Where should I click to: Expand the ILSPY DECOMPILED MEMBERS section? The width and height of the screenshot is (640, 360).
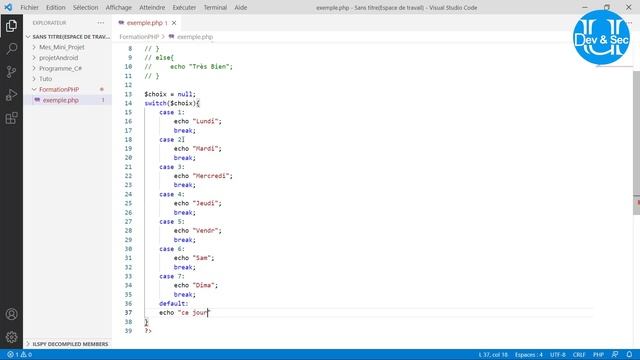pyautogui.click(x=68, y=344)
